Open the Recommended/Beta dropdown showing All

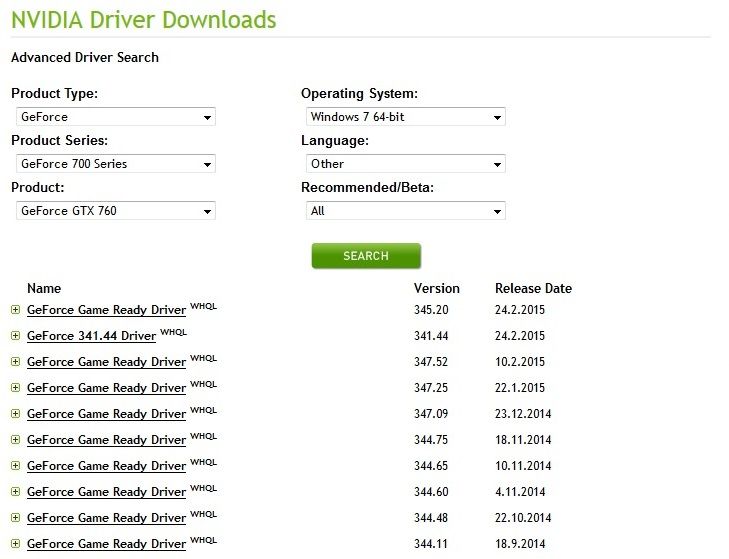pos(405,211)
